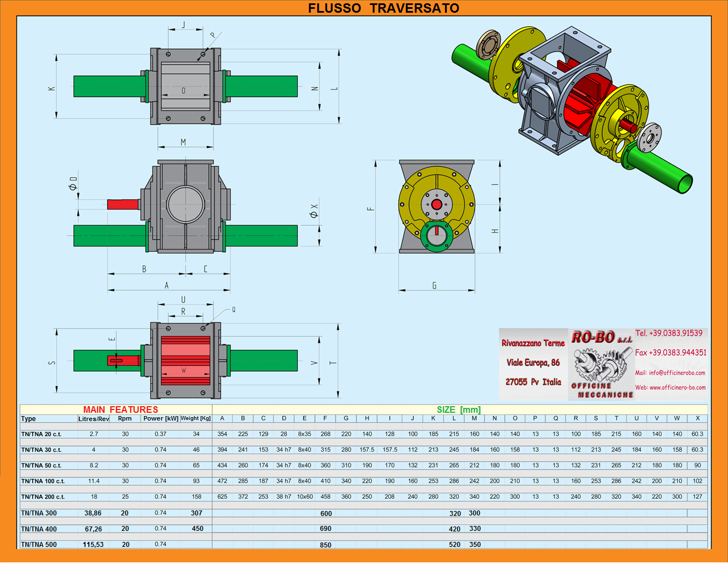Select the Rpm column header
Screen dimensions: 728x564
(125, 418)
